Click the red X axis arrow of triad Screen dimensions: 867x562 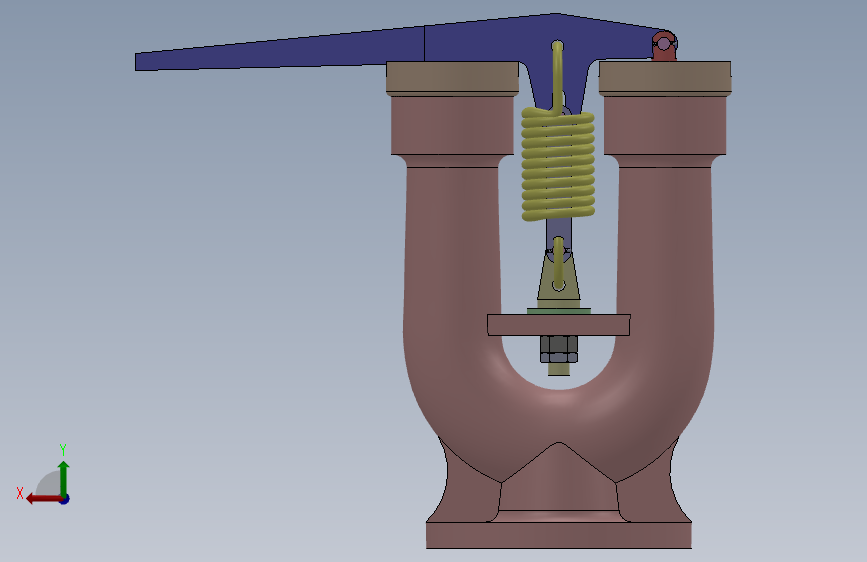[44, 499]
